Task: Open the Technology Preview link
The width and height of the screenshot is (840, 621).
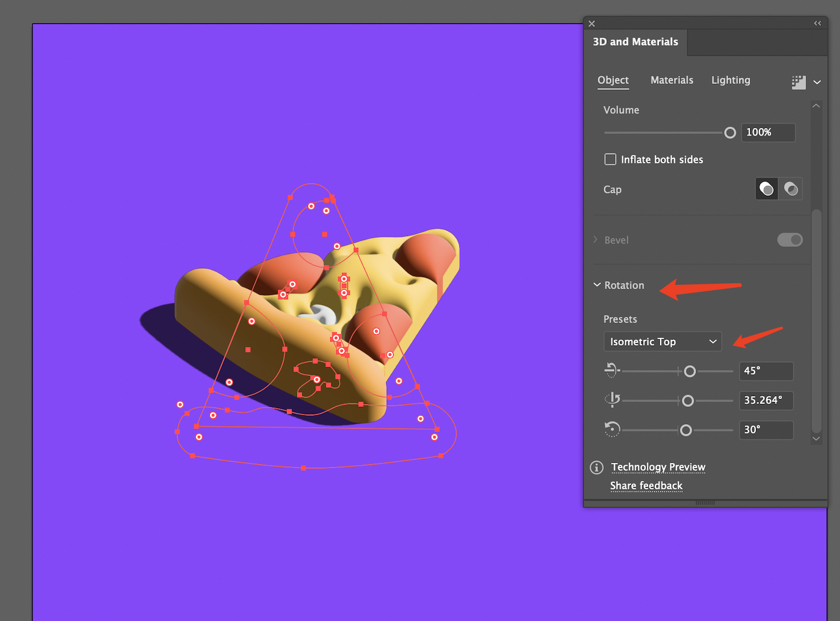Action: click(658, 468)
